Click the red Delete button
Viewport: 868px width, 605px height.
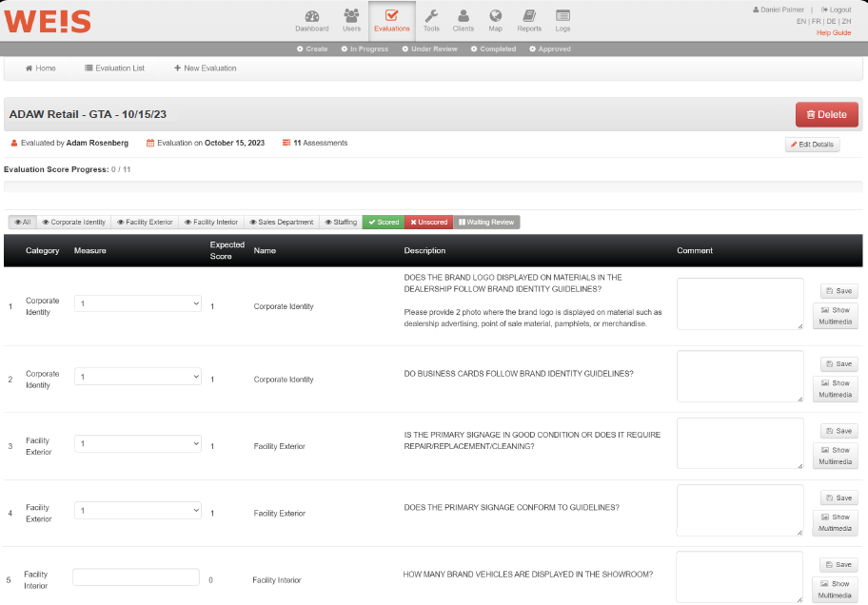826,114
